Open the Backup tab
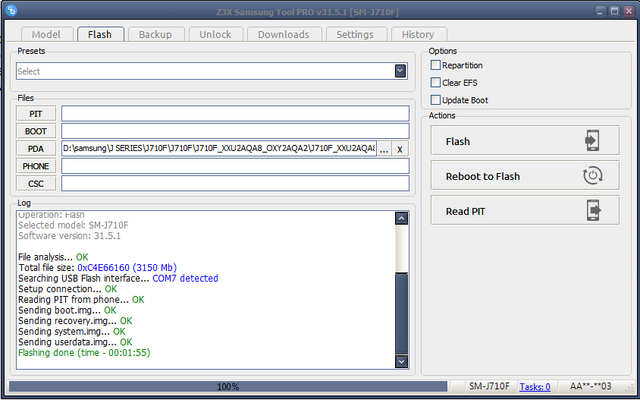 point(156,35)
